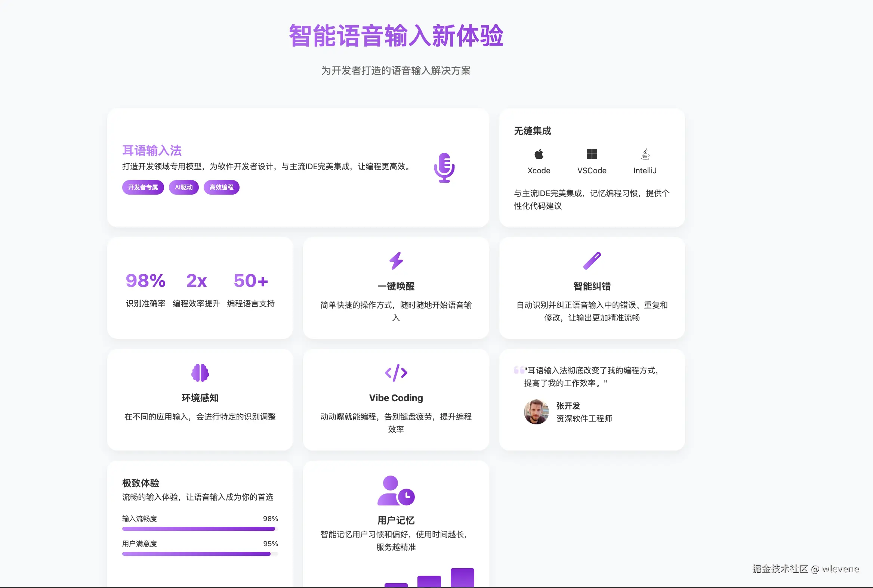Click the 高效编程 tag pill

click(x=221, y=187)
